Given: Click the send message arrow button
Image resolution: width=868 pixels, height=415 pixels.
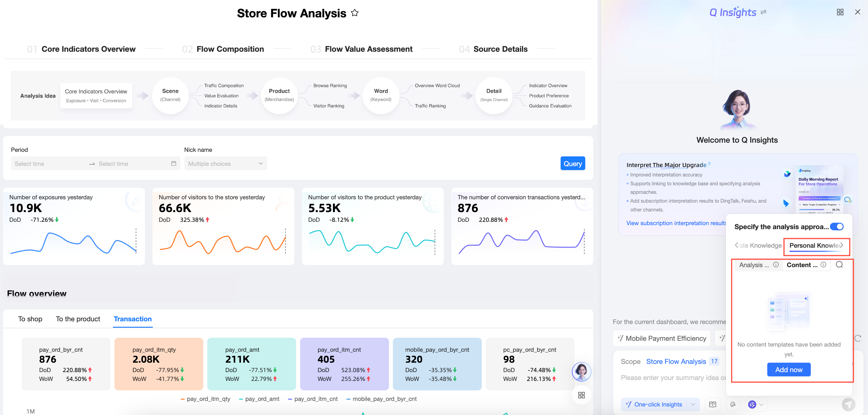Looking at the screenshot, I should tap(849, 404).
